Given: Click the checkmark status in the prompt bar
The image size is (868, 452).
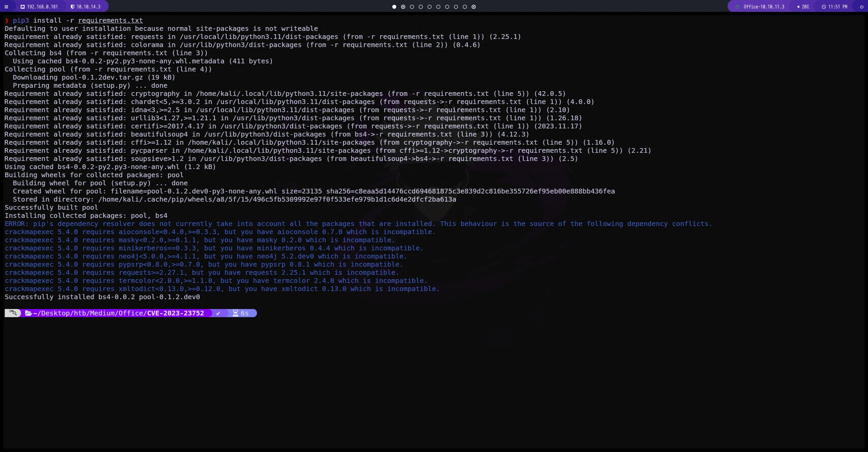Looking at the screenshot, I should [x=219, y=313].
